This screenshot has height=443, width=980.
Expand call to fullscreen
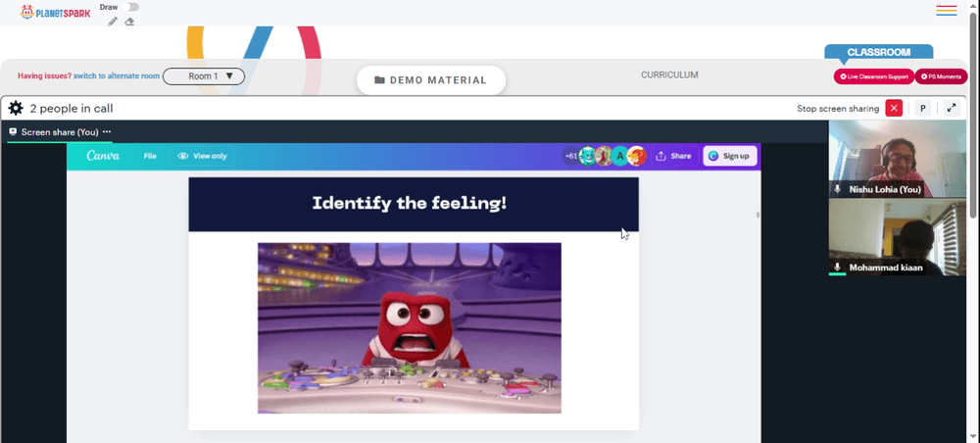click(952, 108)
